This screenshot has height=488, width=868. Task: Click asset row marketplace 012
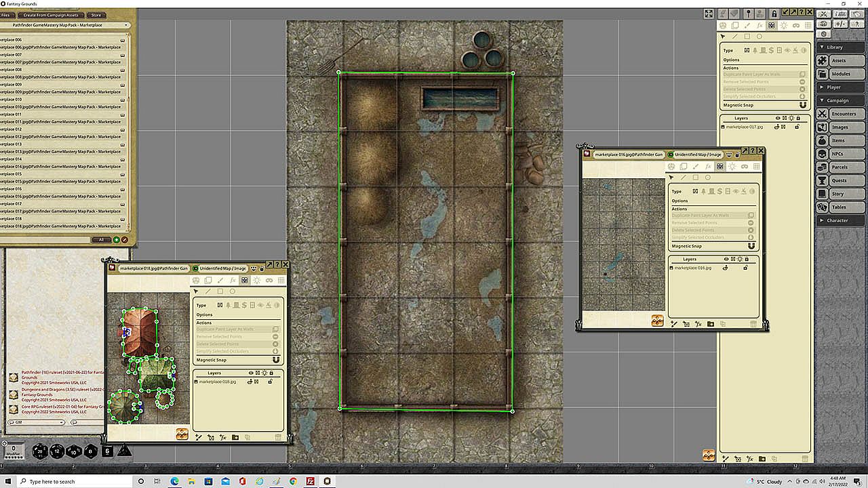coord(63,129)
